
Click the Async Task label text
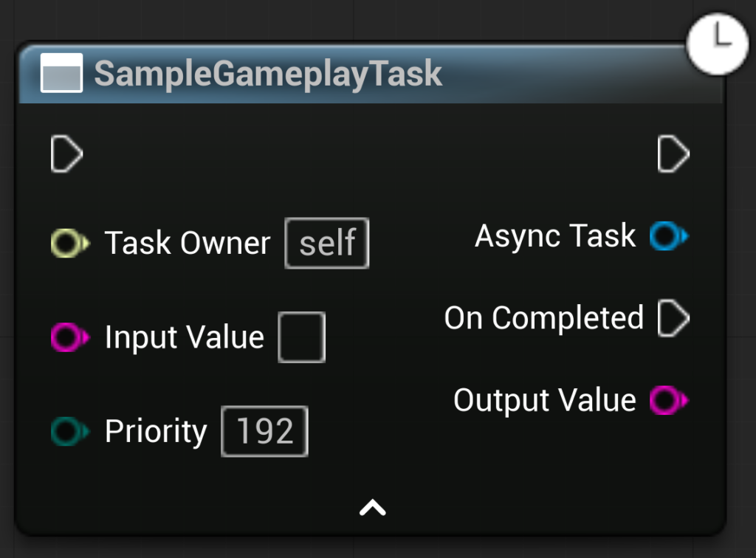coord(555,236)
